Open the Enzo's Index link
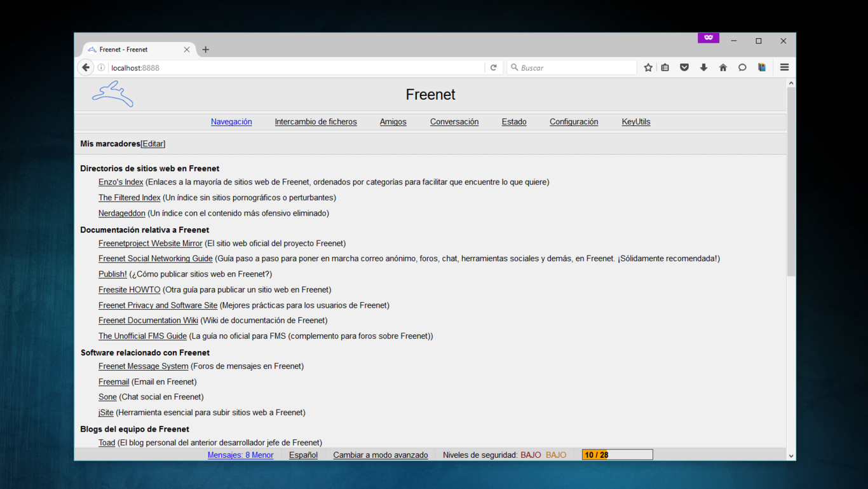Viewport: 868px width, 489px height. pos(121,182)
